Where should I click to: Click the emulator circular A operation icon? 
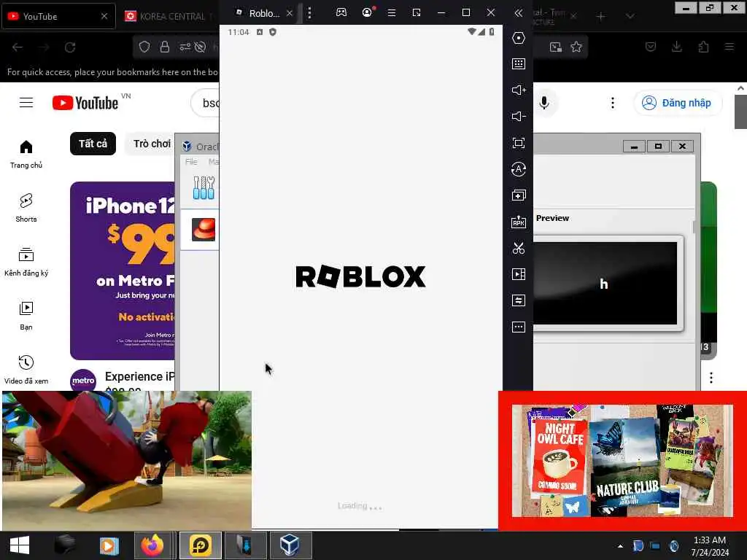click(x=519, y=169)
